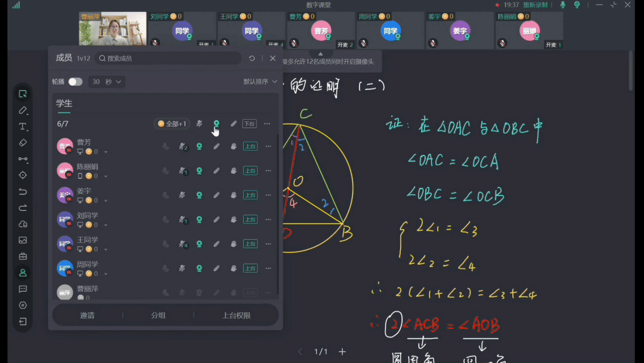
Task: Close the members panel
Action: (x=273, y=58)
